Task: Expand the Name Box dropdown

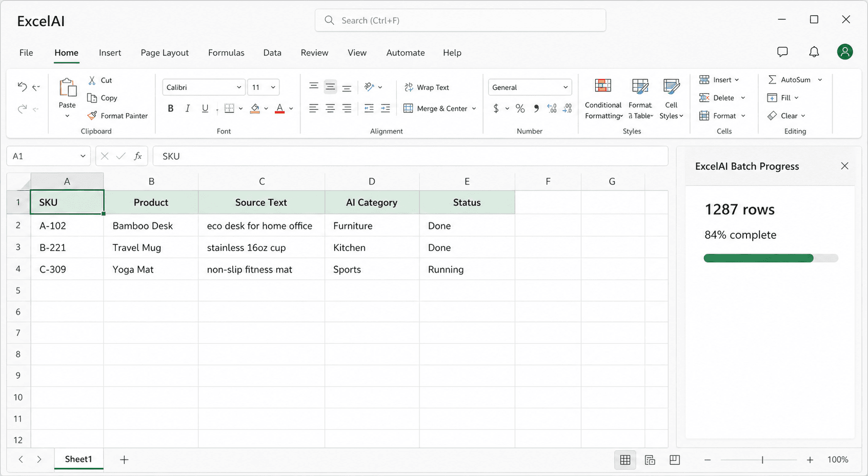Action: coord(83,156)
